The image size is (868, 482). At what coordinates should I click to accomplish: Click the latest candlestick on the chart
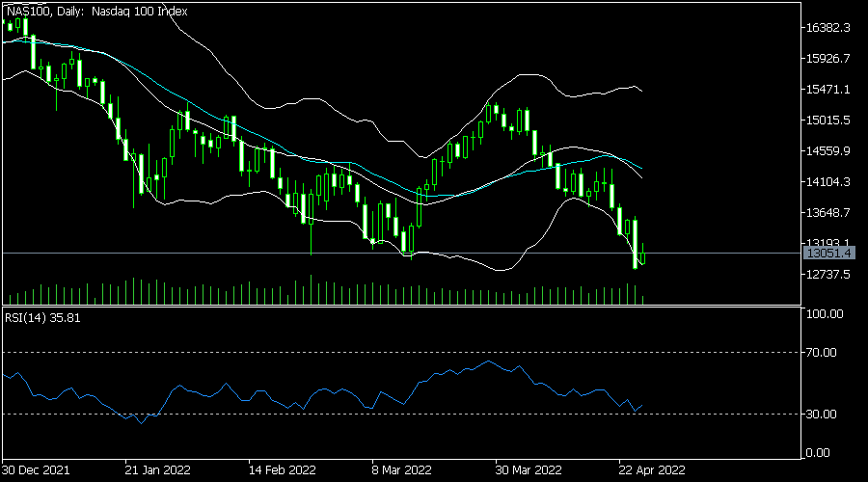pos(642,257)
